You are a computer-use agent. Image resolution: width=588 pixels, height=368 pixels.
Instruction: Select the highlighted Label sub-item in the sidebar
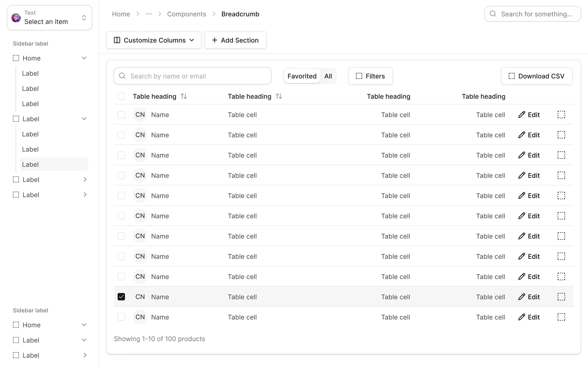54,164
